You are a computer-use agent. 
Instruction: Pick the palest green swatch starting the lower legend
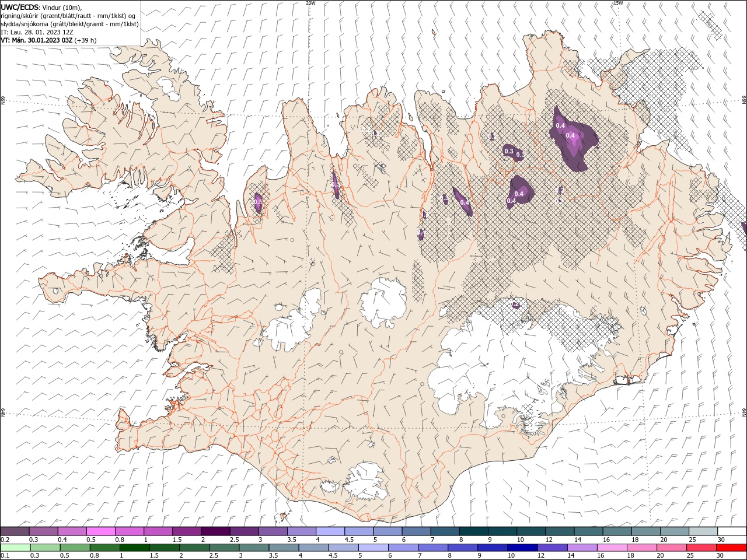[15, 548]
